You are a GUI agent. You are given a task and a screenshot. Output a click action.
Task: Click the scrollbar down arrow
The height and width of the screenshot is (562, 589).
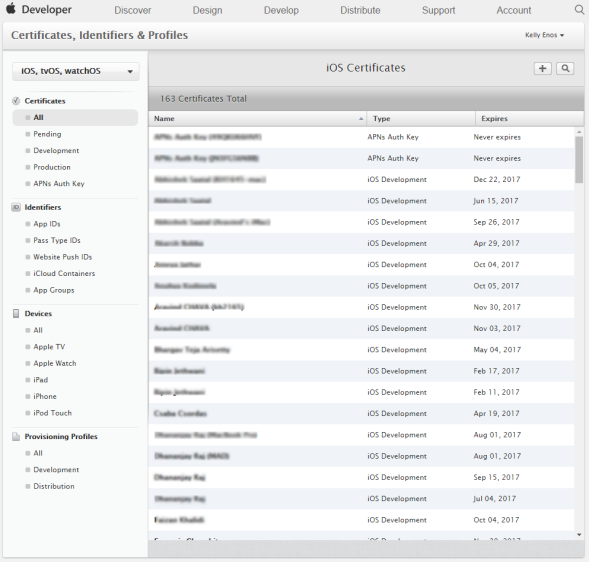(579, 535)
